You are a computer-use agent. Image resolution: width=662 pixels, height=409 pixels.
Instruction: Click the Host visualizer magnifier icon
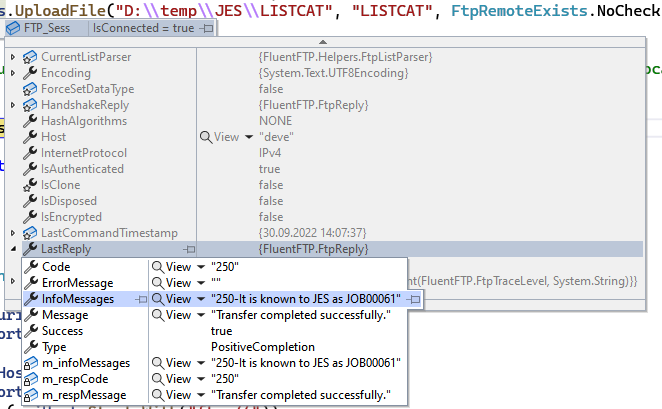click(x=206, y=137)
